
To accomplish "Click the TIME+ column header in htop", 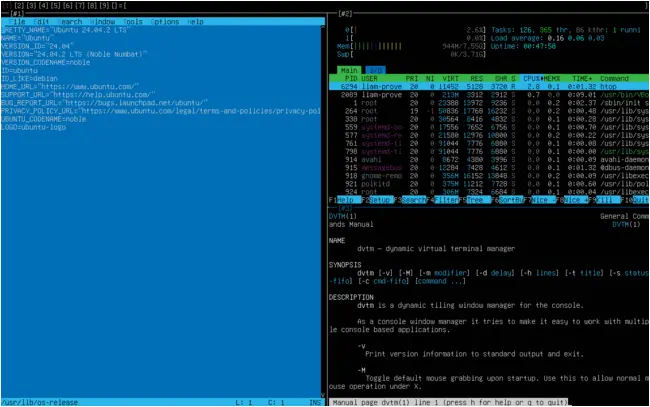I will pyautogui.click(x=582, y=78).
